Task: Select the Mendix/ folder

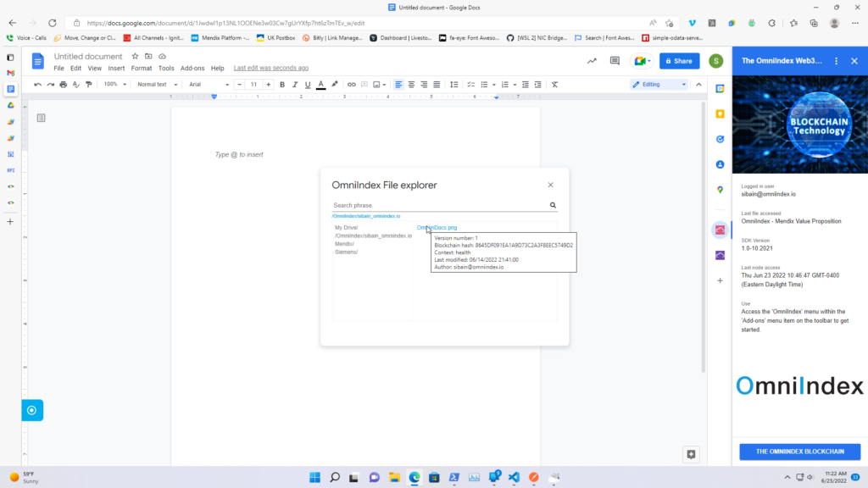Action: (344, 243)
